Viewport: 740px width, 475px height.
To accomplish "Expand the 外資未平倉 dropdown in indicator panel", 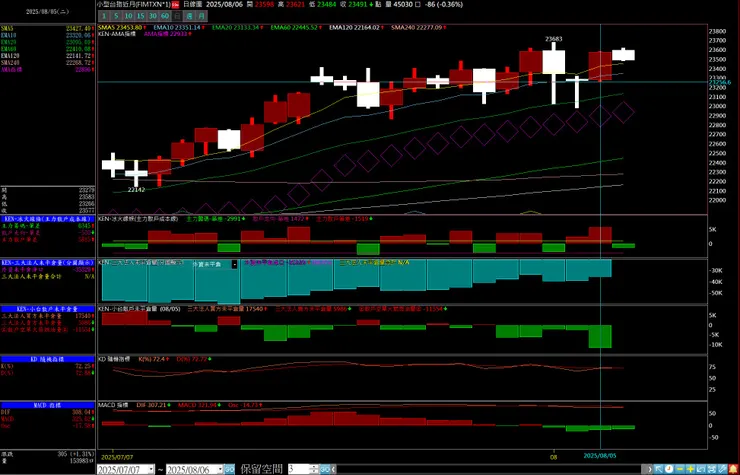I will tap(235, 265).
